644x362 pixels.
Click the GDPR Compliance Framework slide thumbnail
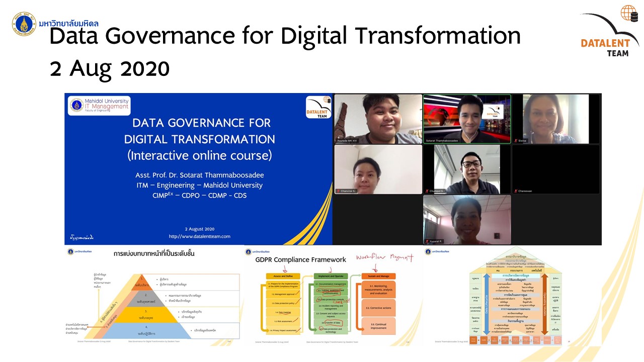click(x=332, y=296)
